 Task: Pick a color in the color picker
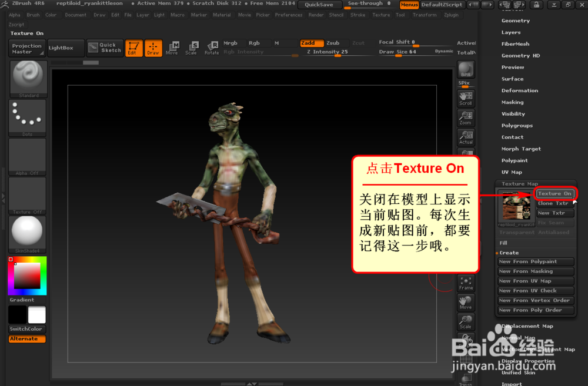pos(28,276)
